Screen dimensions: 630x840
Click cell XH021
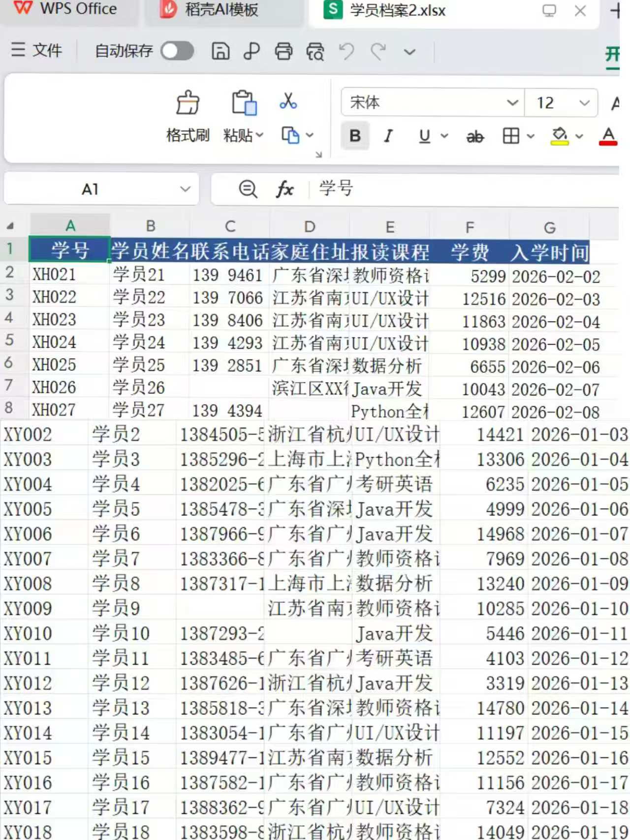pyautogui.click(x=69, y=274)
